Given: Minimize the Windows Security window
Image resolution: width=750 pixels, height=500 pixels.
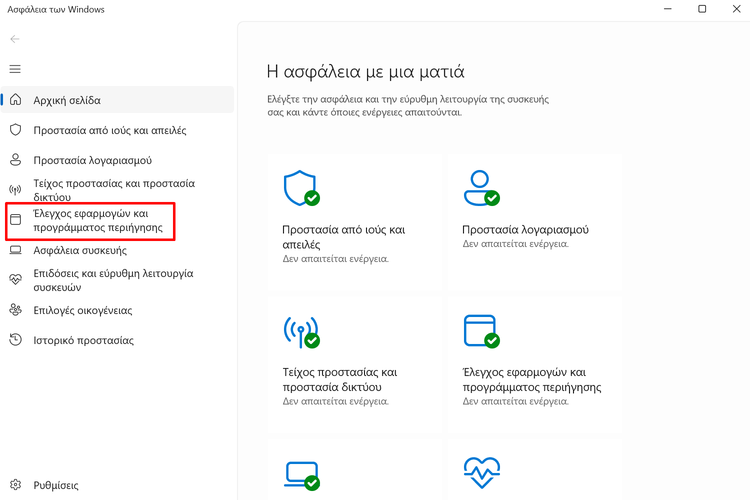Looking at the screenshot, I should (x=668, y=9).
